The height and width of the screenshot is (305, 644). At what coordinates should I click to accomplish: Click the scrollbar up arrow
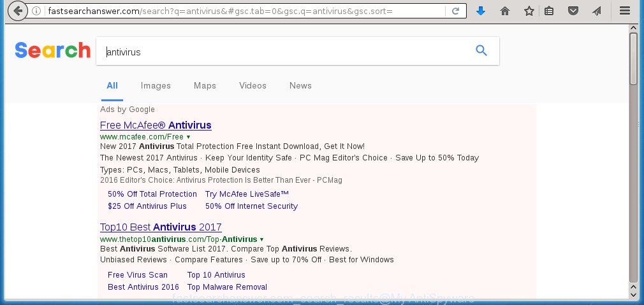point(633,28)
